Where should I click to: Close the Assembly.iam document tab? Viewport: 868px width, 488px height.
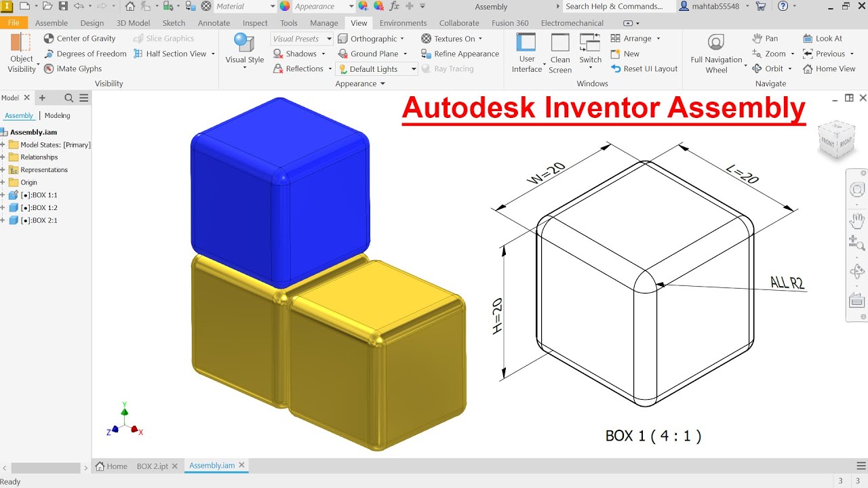(241, 465)
